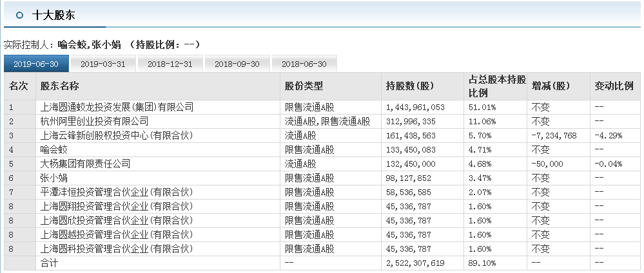The width and height of the screenshot is (644, 273).
Task: Click shareholder name 喻会蛟 in table
Action: point(54,149)
